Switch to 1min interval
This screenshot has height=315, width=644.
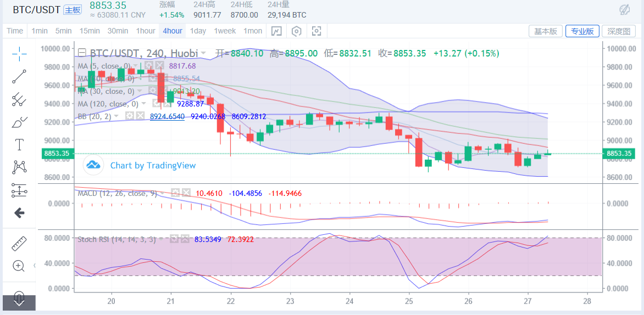[x=40, y=31]
